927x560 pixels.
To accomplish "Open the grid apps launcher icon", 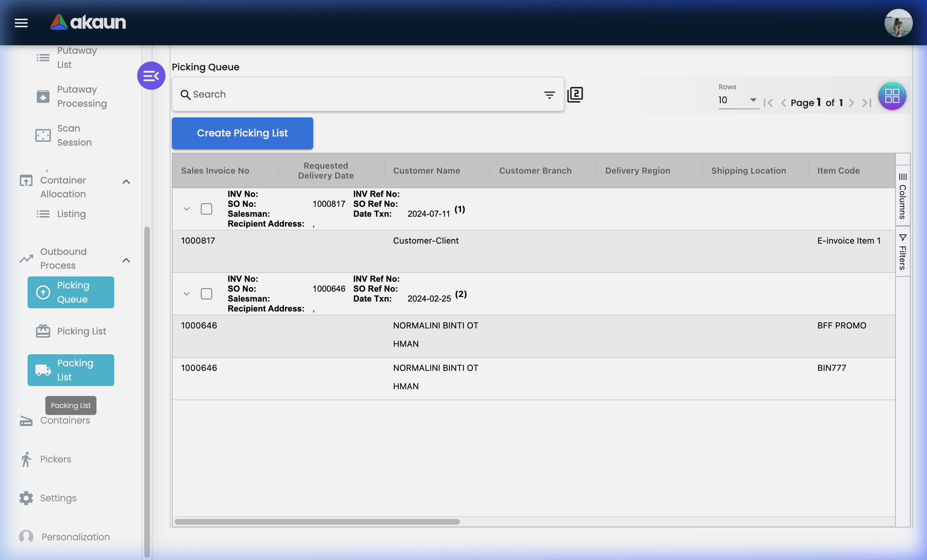I will pos(892,95).
